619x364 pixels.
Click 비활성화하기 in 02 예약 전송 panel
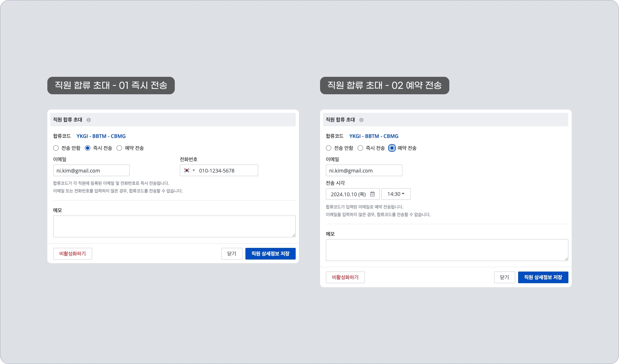[345, 277]
